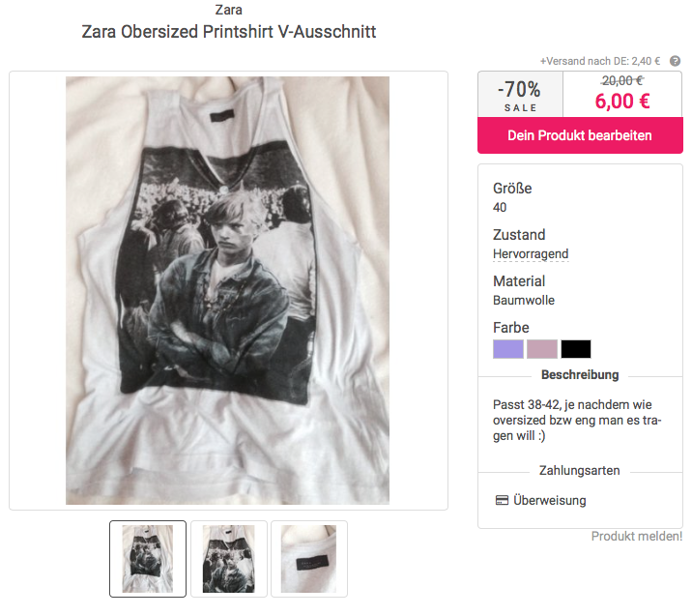
Task: Select the mauve pink color swatch
Action: click(542, 349)
